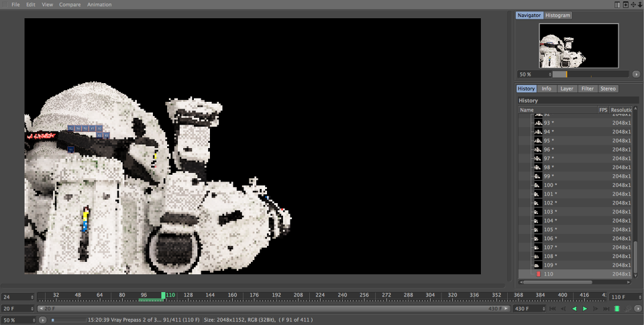The height and width of the screenshot is (325, 644).
Task: Switch to the Filter tab
Action: tap(588, 88)
